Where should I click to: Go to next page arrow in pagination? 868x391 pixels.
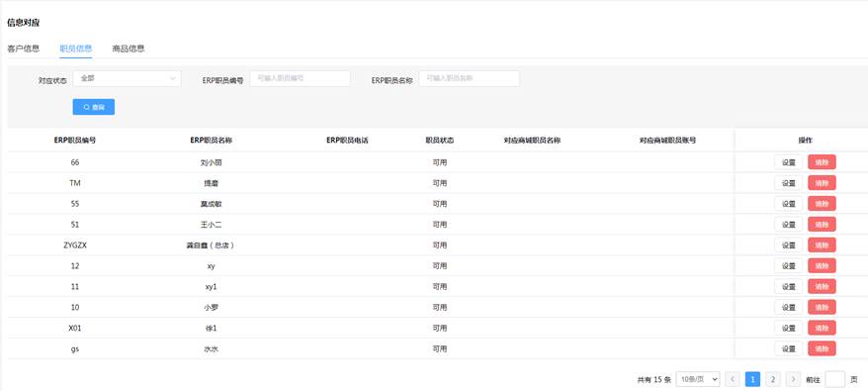pyautogui.click(x=793, y=379)
